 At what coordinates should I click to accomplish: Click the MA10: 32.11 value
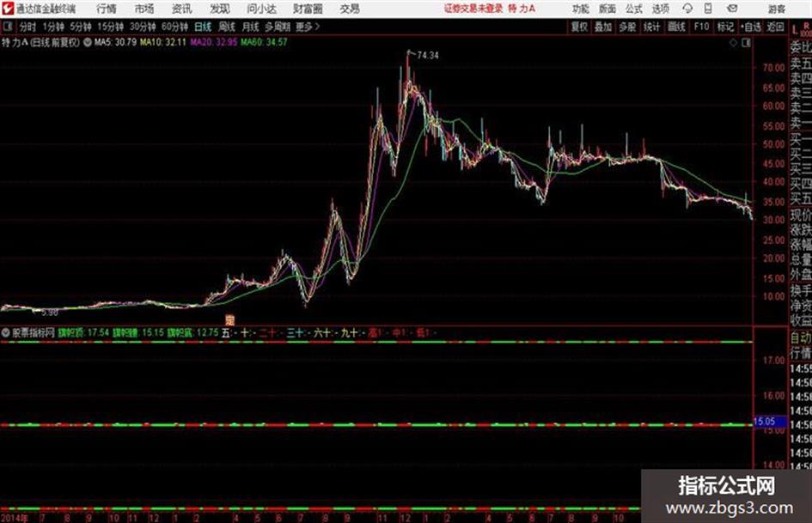coord(163,42)
